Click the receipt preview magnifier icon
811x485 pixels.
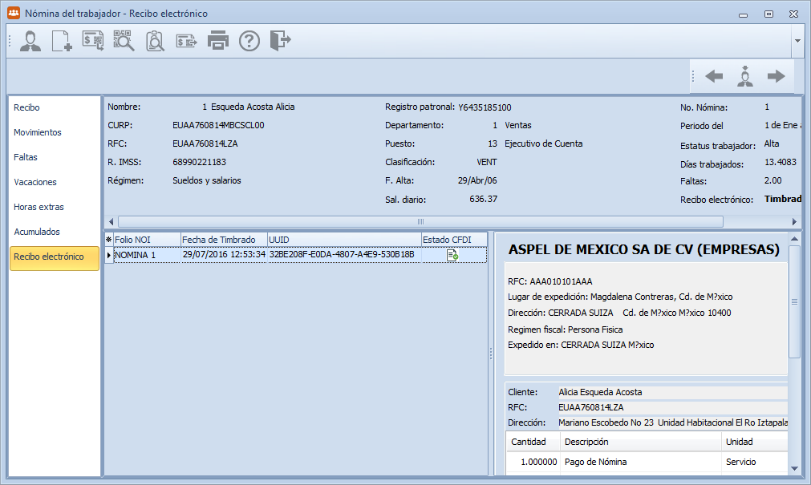[155, 41]
